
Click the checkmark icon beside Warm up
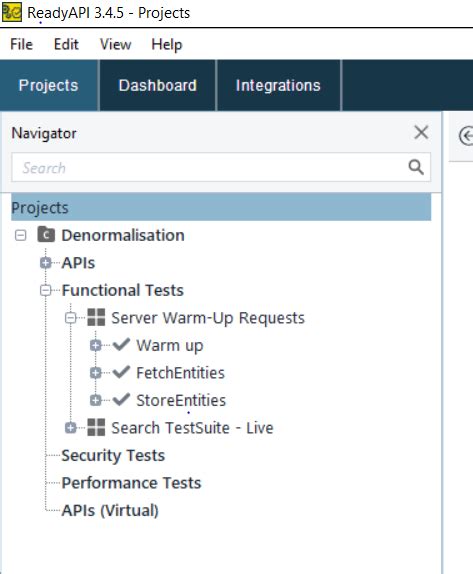pos(121,344)
